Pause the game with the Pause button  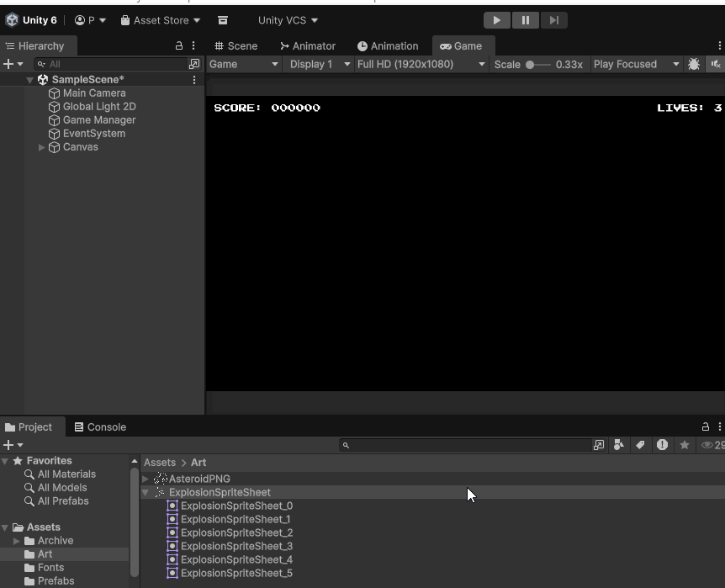click(526, 20)
